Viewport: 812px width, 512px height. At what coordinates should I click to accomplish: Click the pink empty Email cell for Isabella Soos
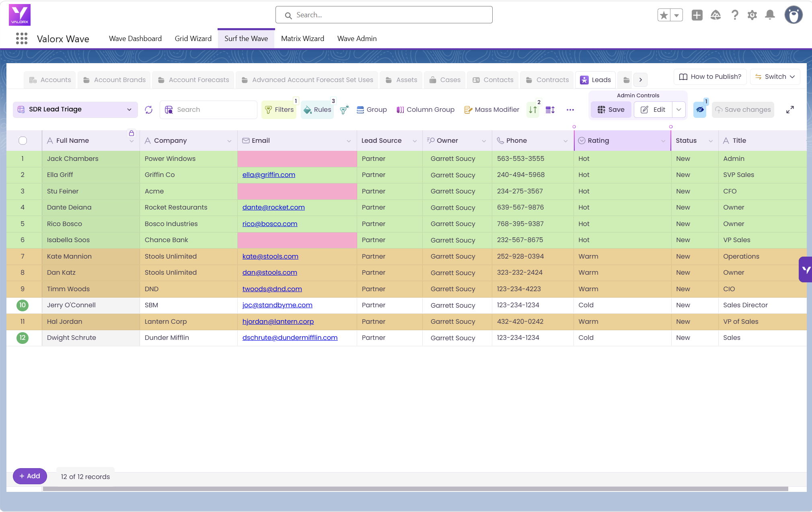pyautogui.click(x=297, y=240)
